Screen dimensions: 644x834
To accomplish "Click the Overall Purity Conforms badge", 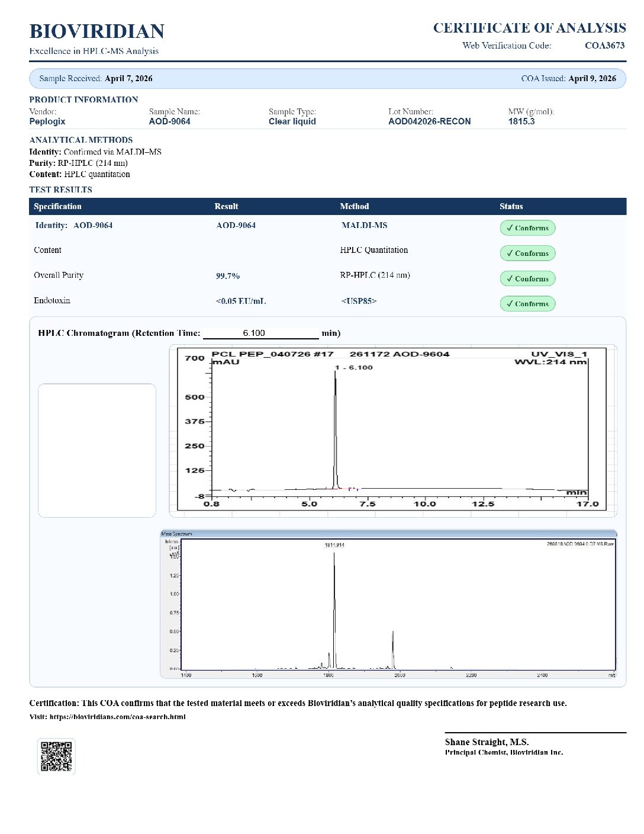I will 527,278.
